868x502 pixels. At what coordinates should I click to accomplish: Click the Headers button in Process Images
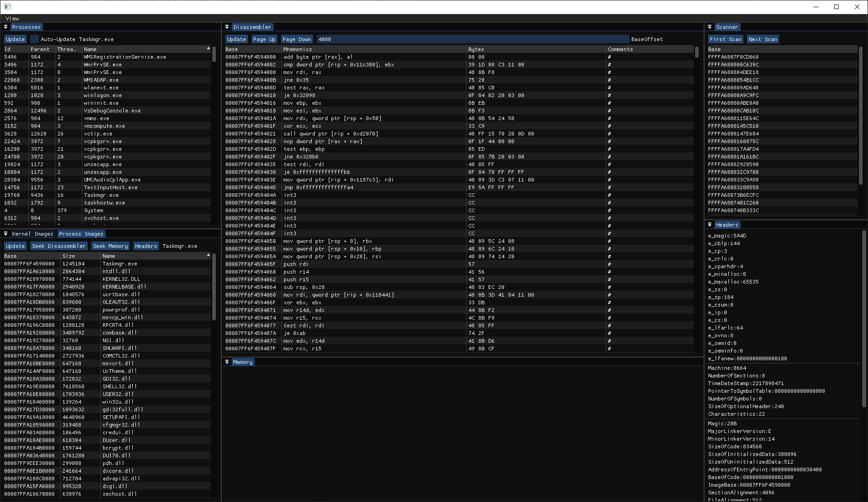pyautogui.click(x=145, y=246)
